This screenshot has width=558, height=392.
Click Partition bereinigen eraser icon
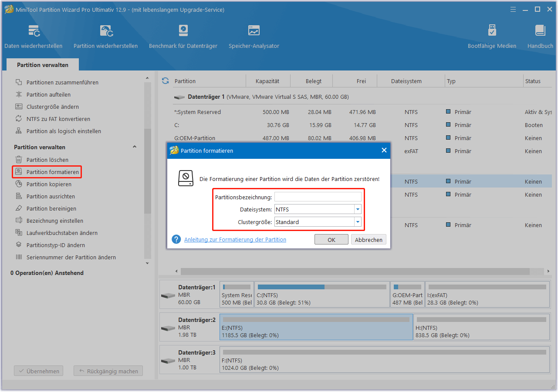click(x=19, y=208)
